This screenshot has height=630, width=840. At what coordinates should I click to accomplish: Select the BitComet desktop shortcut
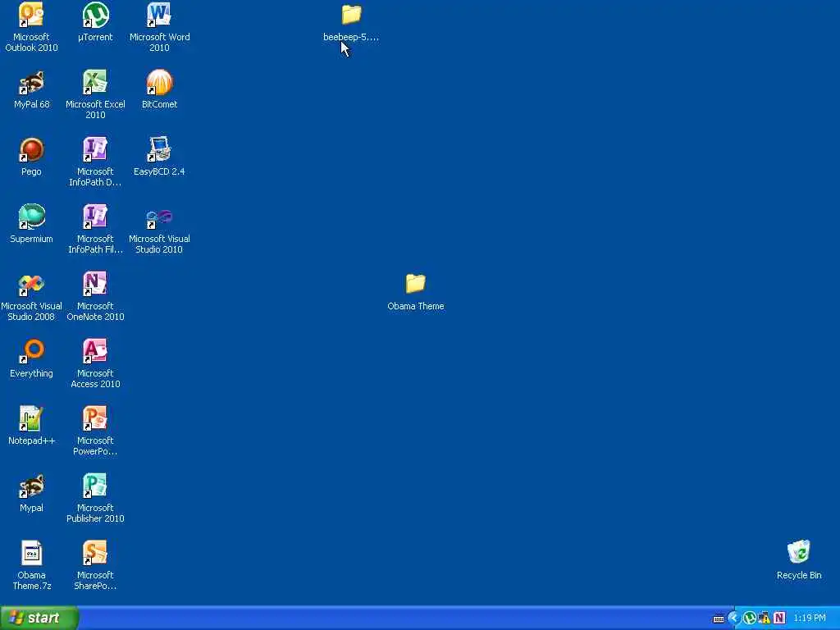click(159, 89)
